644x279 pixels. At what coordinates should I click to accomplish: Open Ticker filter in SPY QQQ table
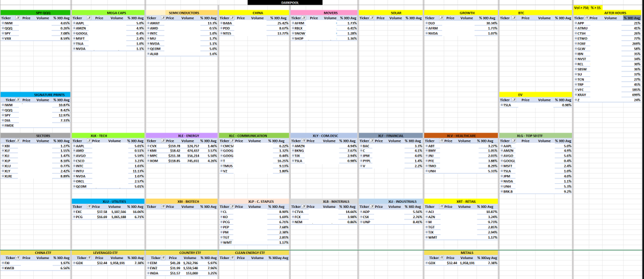coord(18,18)
